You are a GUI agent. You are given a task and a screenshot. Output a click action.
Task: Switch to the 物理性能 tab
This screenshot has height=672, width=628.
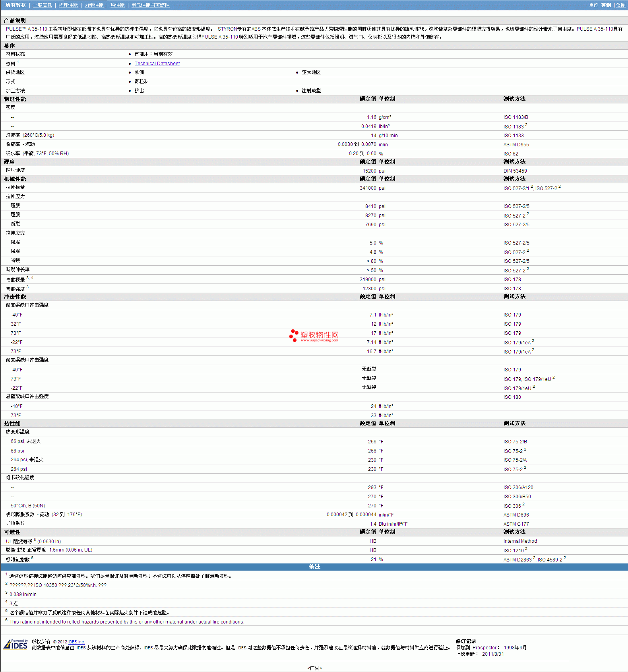click(x=68, y=5)
